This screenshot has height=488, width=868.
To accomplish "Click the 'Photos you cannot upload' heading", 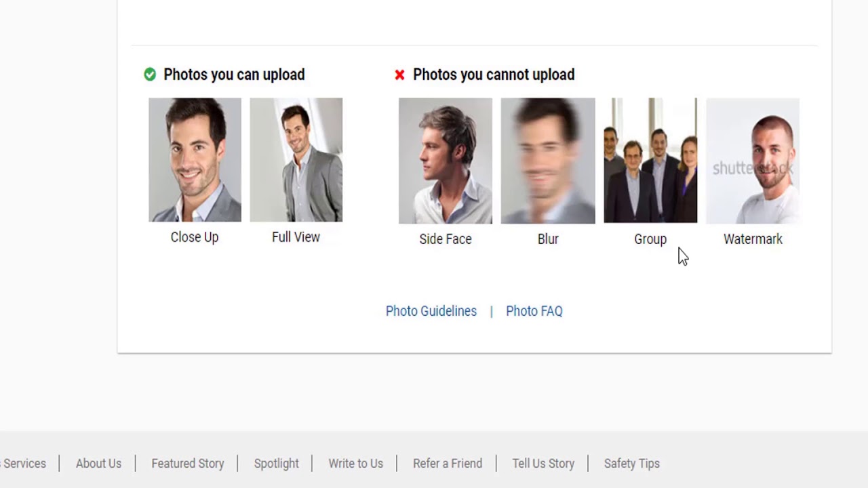I will pyautogui.click(x=494, y=75).
